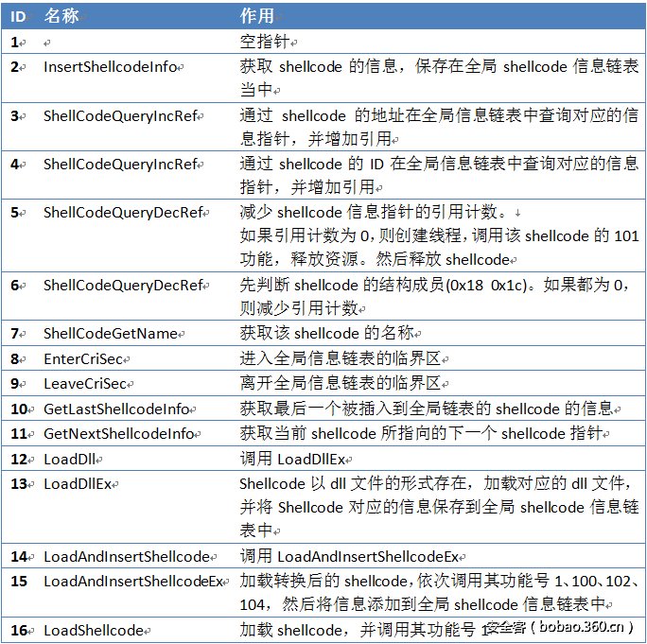
Task: Select the ID cell '3'
Action: click(x=14, y=116)
